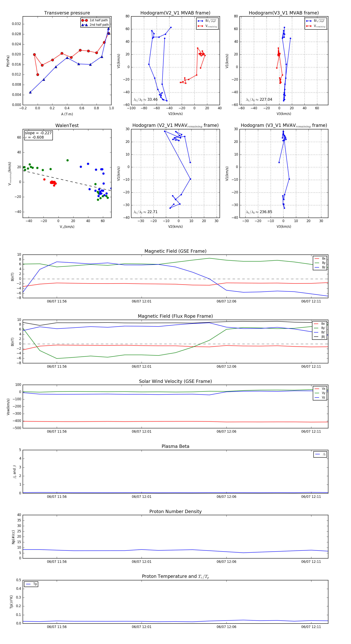This screenshot has height=644, width=351.
Task: Click the "0.032" tick on Transverse pressure y-axis
Action: (16, 24)
